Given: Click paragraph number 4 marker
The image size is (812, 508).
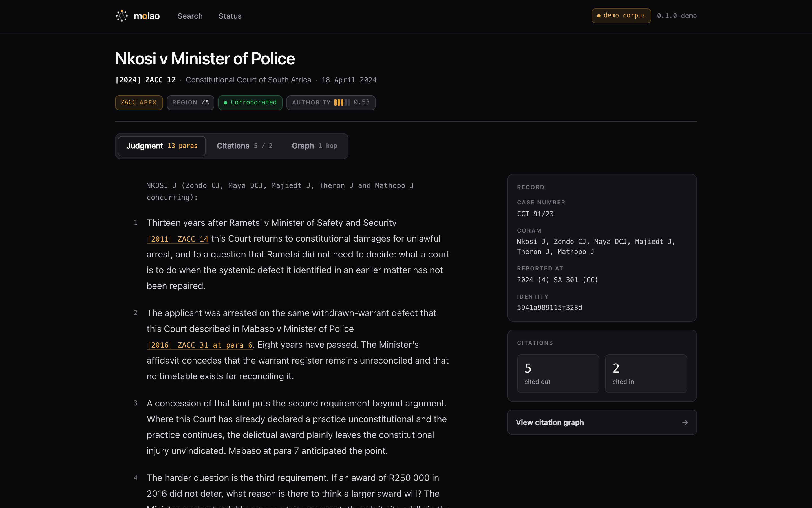Looking at the screenshot, I should (136, 478).
